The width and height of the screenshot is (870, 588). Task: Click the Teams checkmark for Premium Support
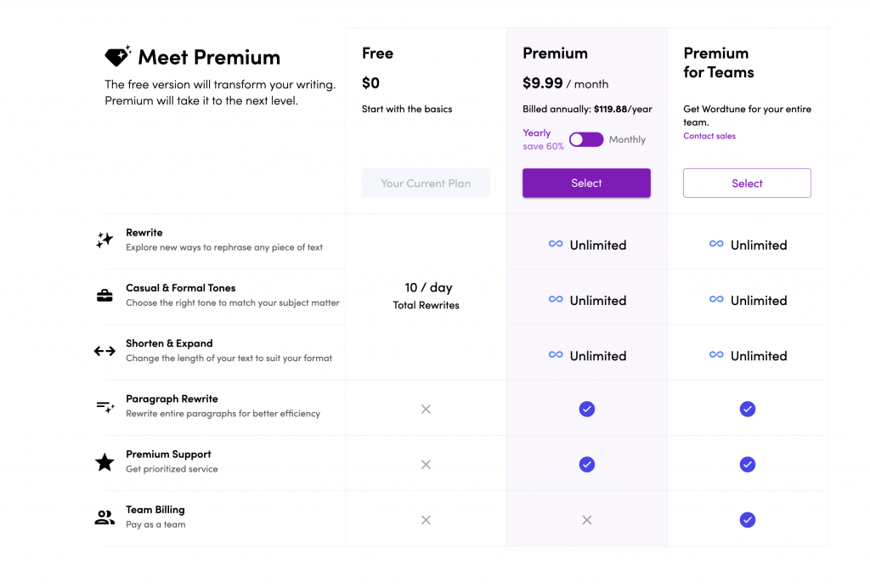click(748, 464)
